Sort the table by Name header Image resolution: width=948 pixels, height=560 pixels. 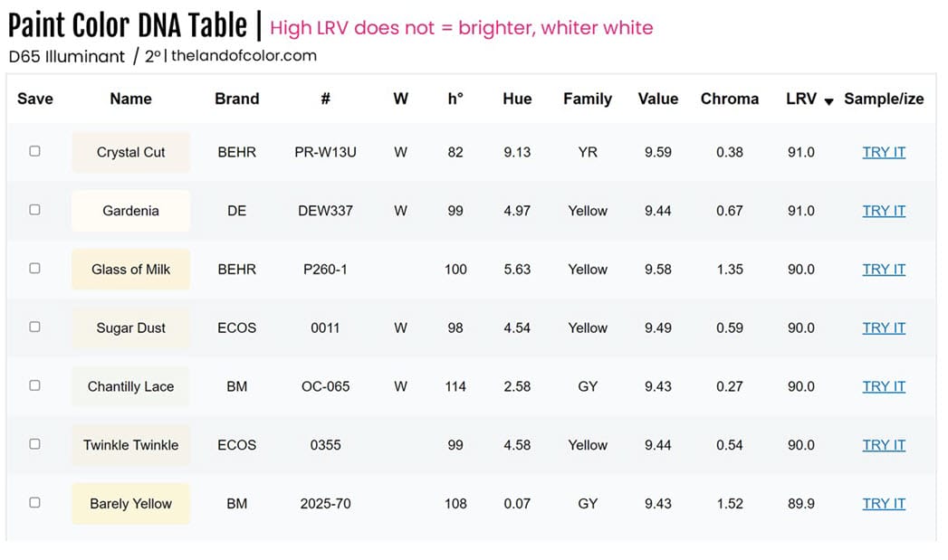pos(130,100)
